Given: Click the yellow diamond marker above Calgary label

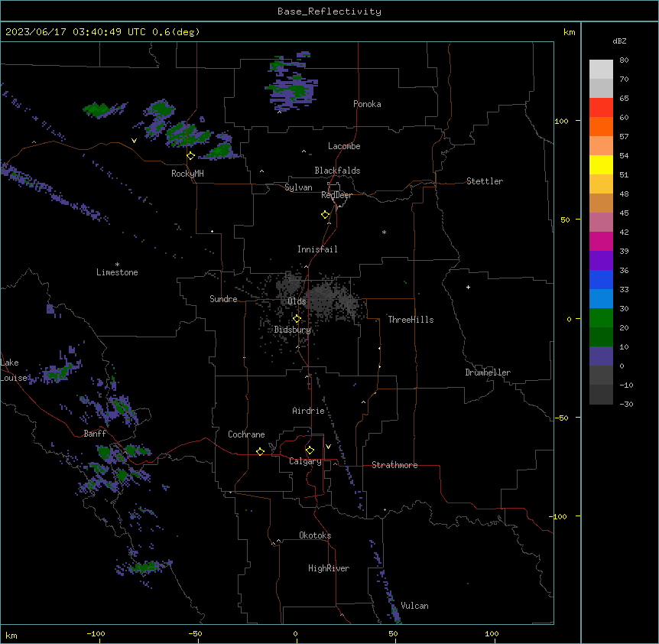Looking at the screenshot, I should point(310,450).
